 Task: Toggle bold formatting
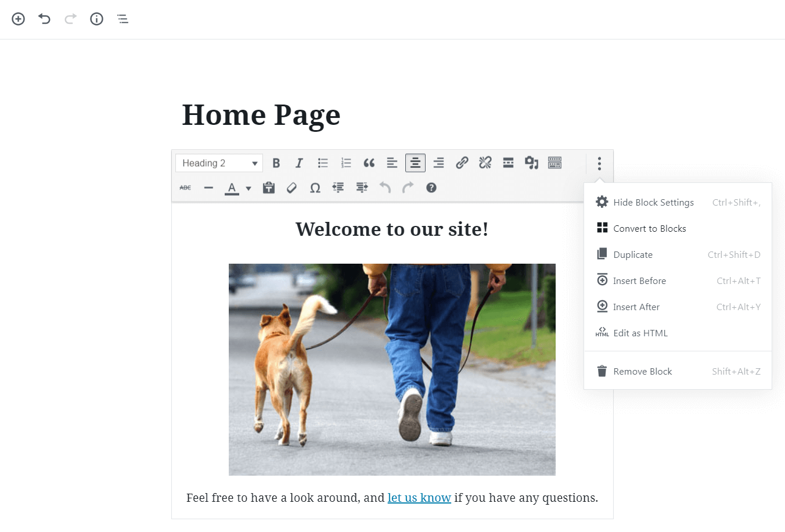276,163
